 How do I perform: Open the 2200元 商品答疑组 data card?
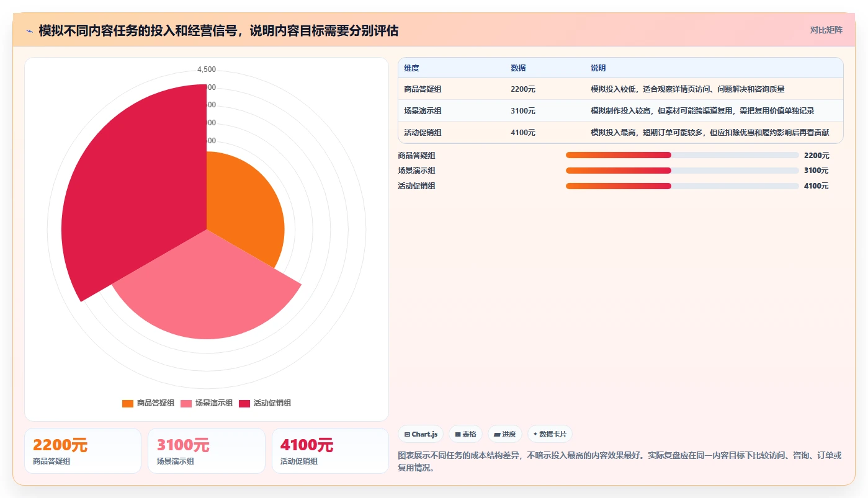83,451
